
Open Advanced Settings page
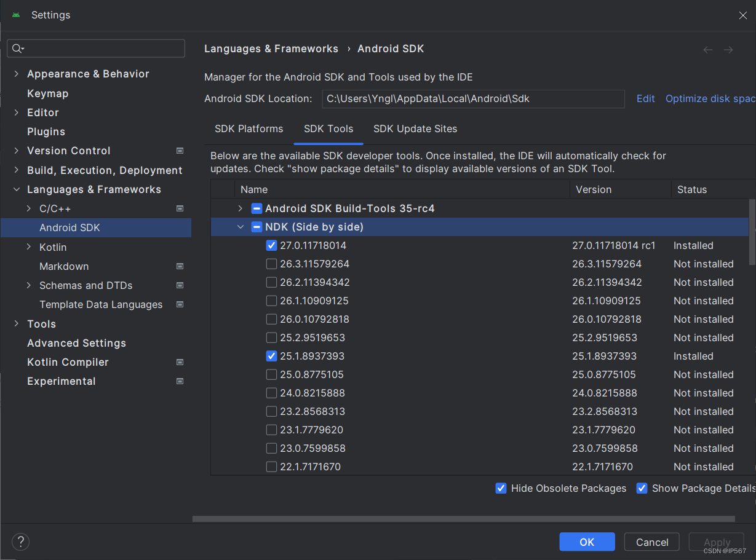click(x=77, y=343)
